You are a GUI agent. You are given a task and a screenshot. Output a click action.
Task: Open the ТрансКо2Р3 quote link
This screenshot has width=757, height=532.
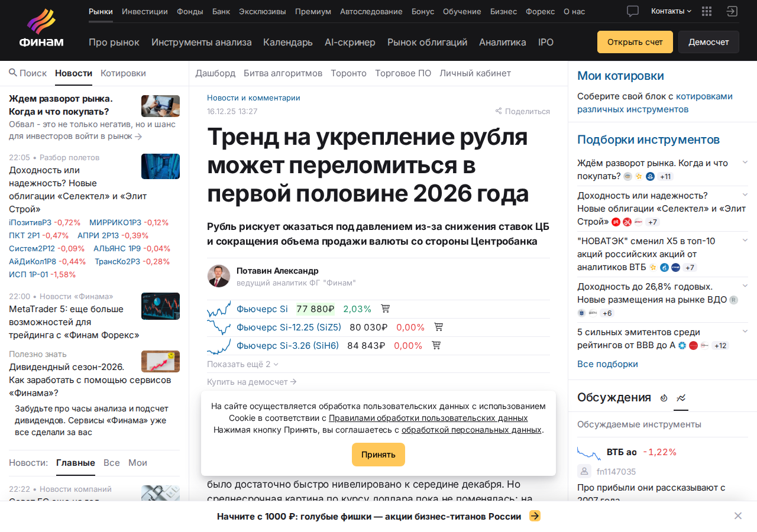tap(118, 262)
